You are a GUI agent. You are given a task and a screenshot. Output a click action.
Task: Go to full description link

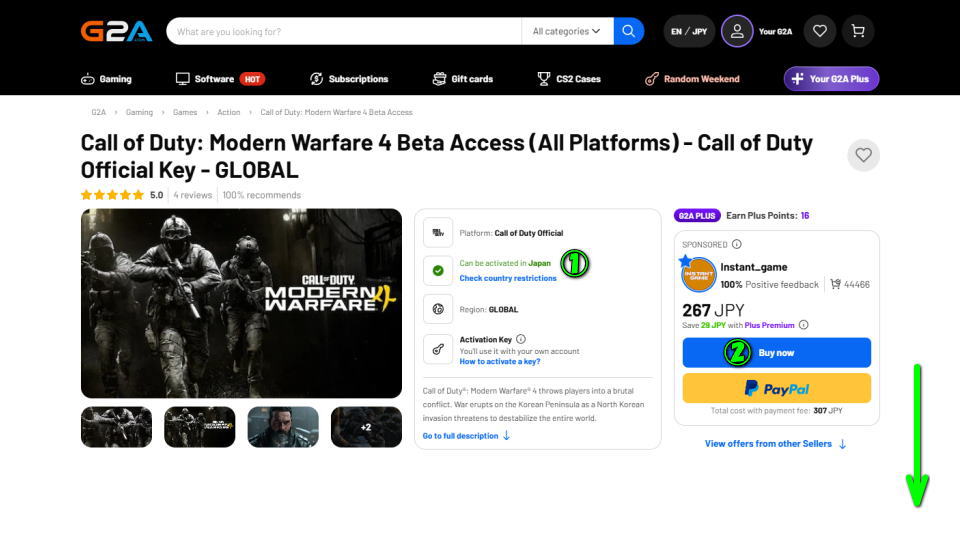pyautogui.click(x=466, y=436)
